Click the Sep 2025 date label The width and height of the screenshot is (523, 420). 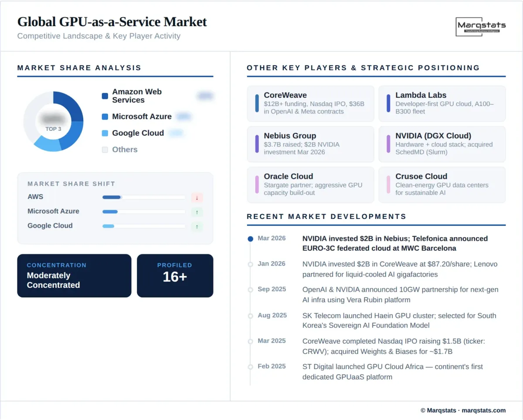click(272, 289)
